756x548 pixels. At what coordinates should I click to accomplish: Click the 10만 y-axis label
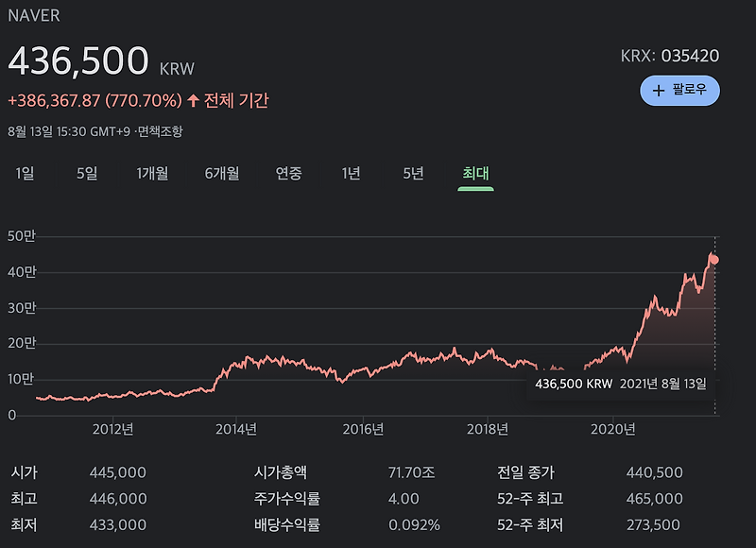coord(21,379)
